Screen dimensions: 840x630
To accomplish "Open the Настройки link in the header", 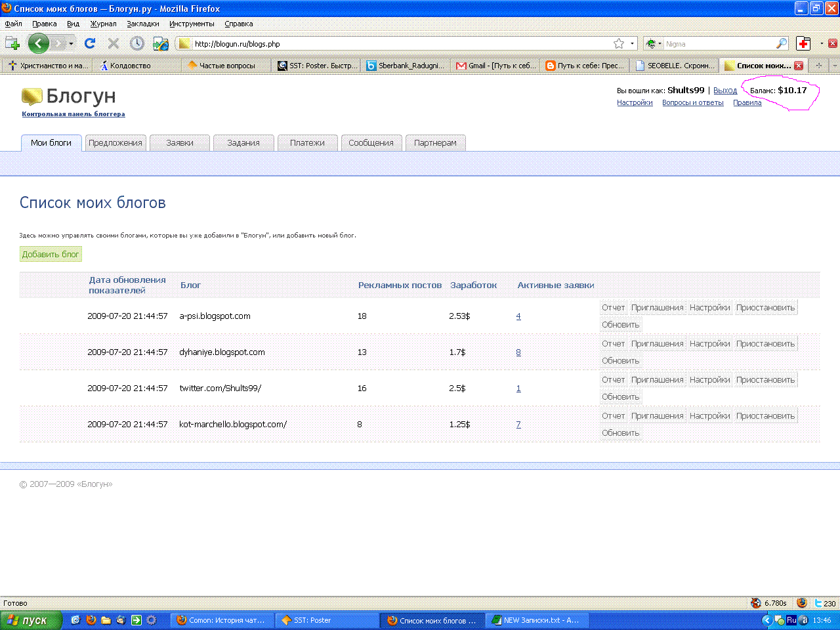I will (x=635, y=102).
